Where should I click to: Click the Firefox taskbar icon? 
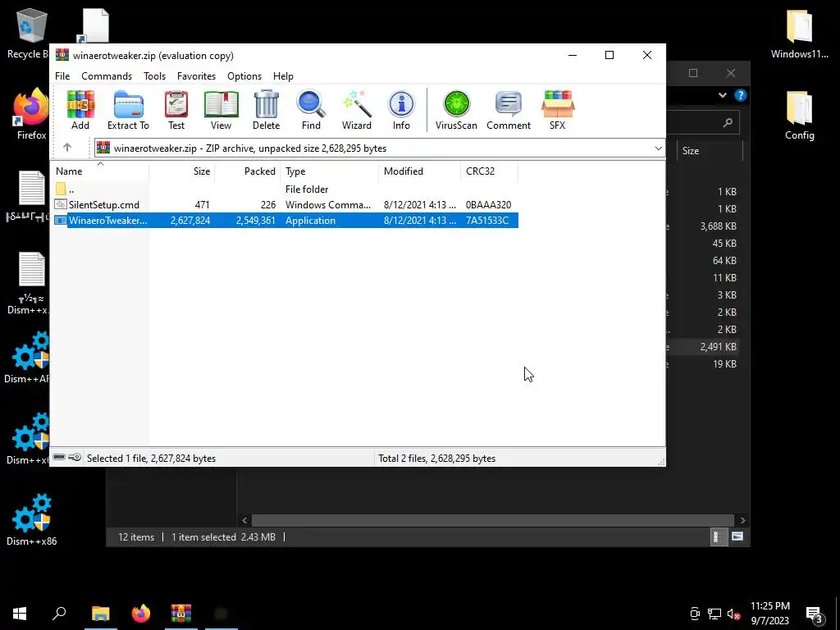coord(141,614)
